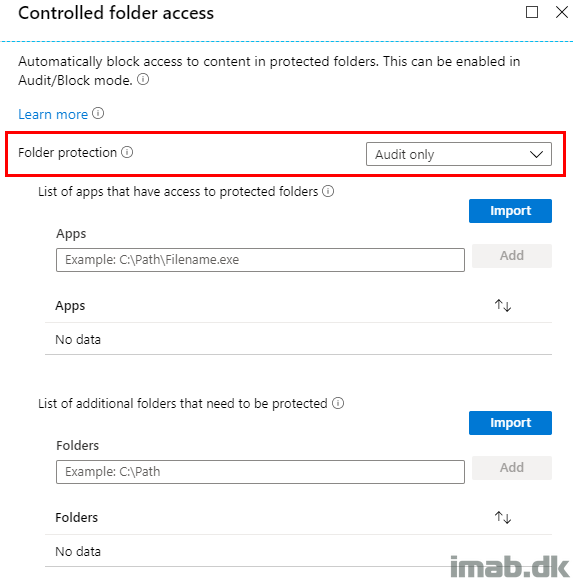The height and width of the screenshot is (579, 573).
Task: Import list of allowed apps
Action: 510,211
